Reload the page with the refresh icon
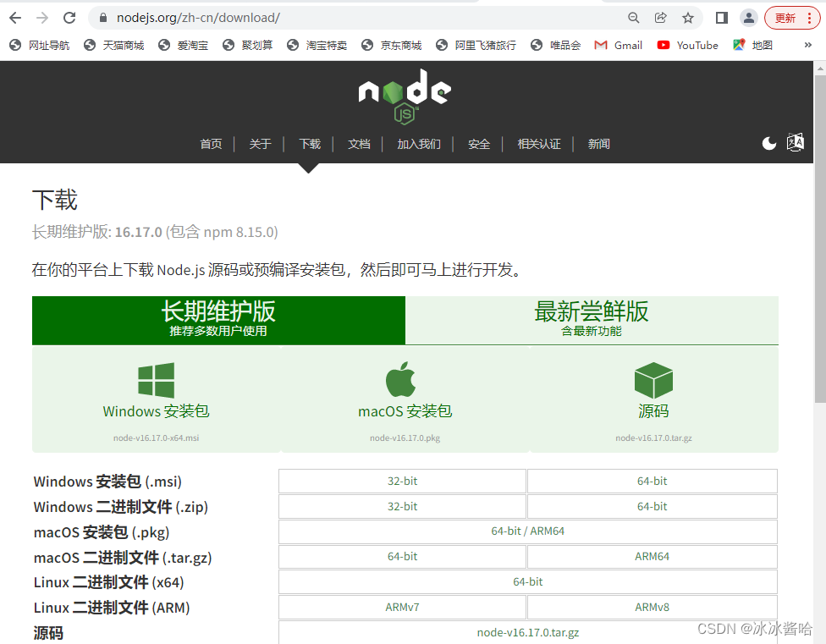826x644 pixels. point(69,17)
